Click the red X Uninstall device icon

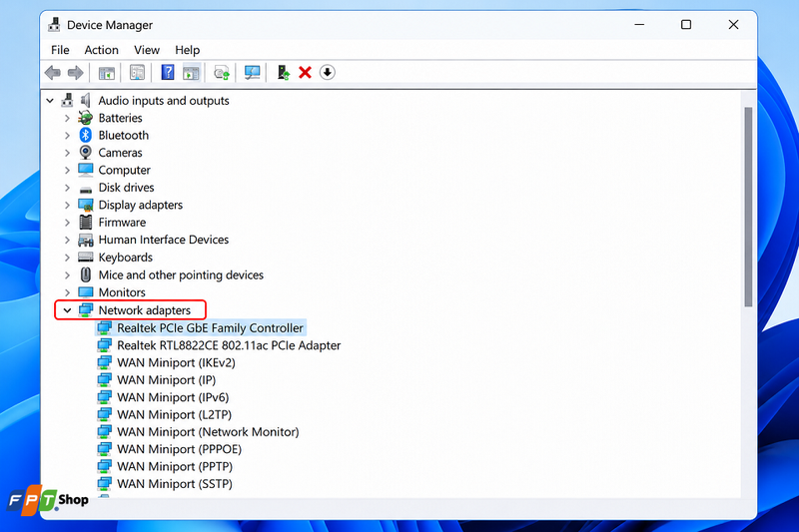click(x=306, y=72)
